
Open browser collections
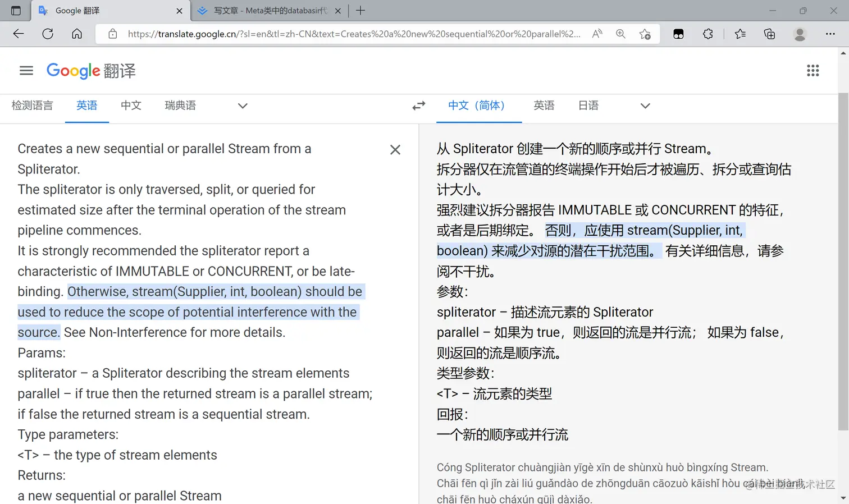769,34
